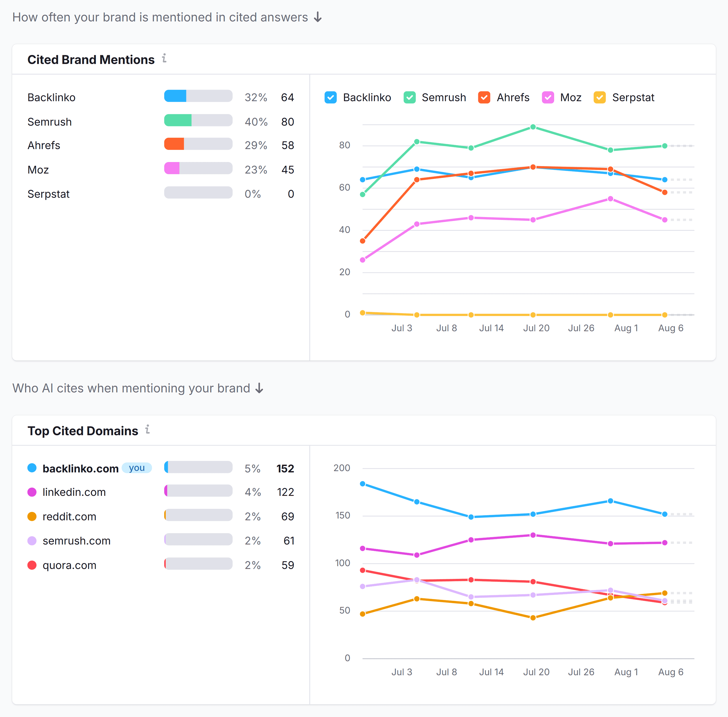The width and height of the screenshot is (728, 717).
Task: Disable the Moz series checkbox
Action: 548,98
